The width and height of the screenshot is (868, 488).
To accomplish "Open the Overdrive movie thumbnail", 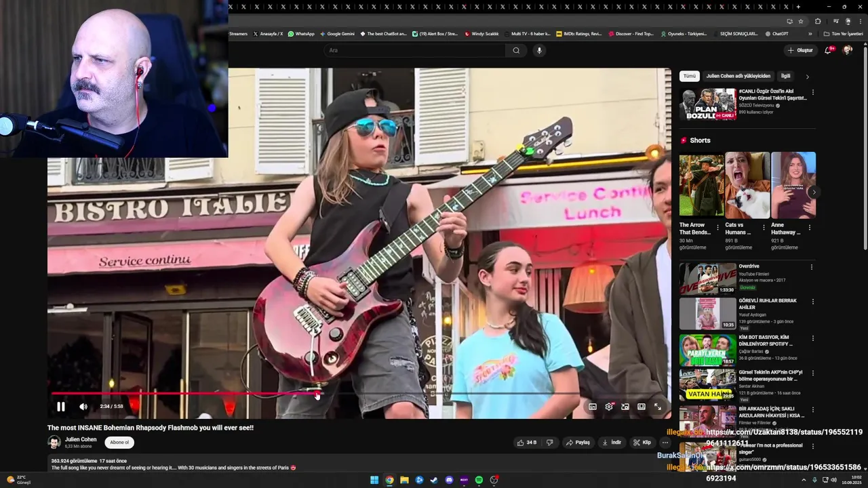I will click(707, 279).
